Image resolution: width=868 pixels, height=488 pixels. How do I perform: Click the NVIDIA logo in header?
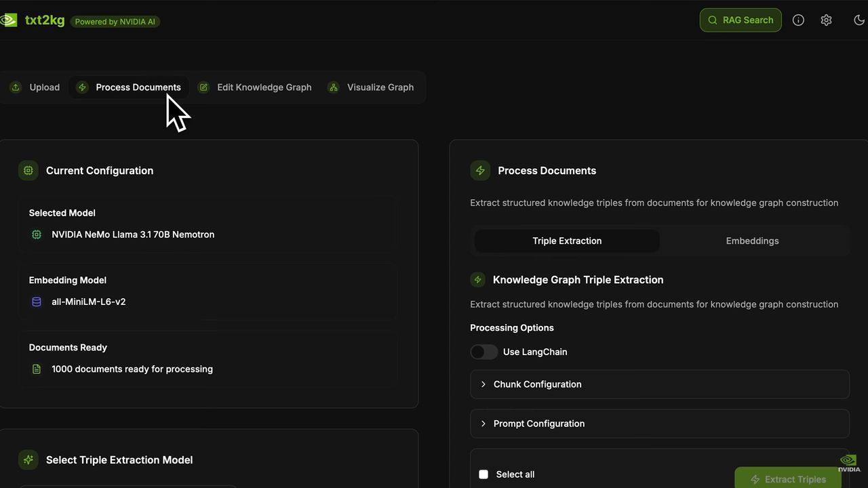[8, 20]
